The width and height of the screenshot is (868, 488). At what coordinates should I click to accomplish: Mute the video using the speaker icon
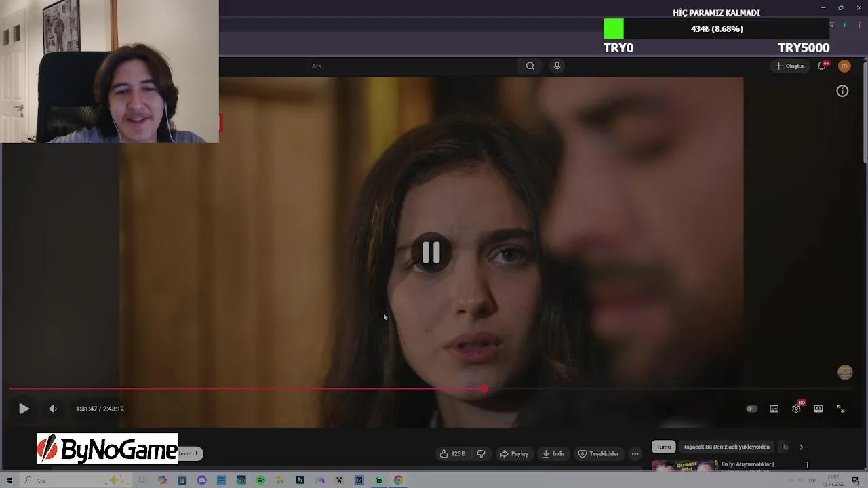tap(53, 409)
